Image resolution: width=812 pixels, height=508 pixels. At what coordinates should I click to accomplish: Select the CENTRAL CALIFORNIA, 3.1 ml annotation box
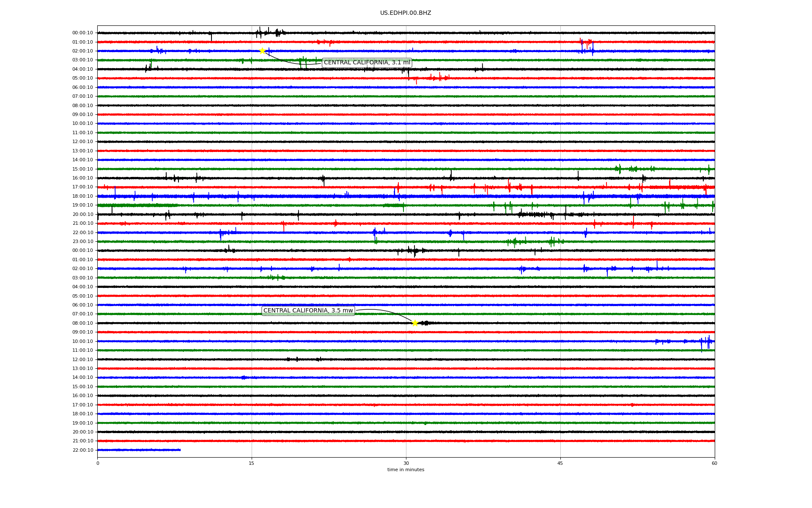click(x=367, y=63)
